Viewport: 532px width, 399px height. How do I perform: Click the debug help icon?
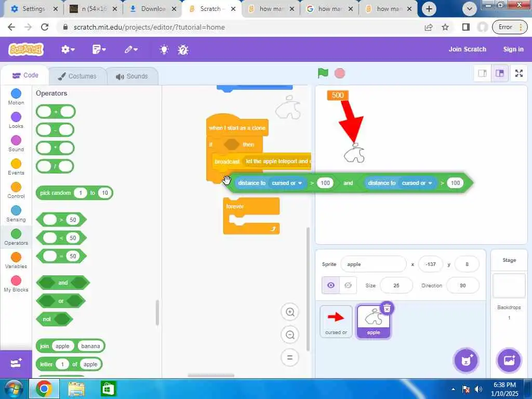(x=183, y=50)
